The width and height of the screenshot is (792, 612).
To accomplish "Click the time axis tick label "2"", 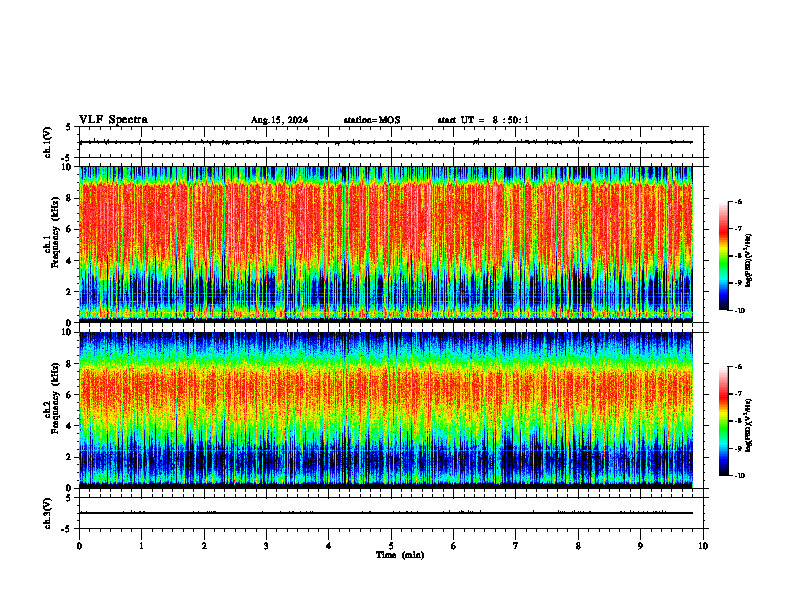I will tap(204, 546).
